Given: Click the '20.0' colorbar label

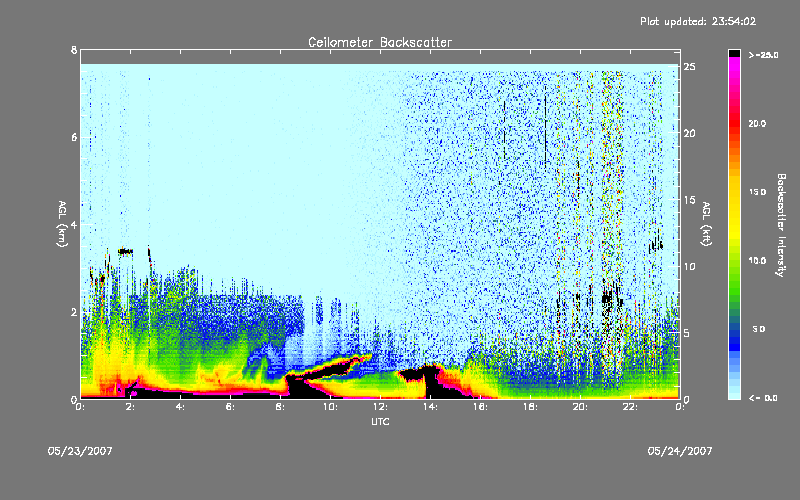Looking at the screenshot, I should coord(757,123).
